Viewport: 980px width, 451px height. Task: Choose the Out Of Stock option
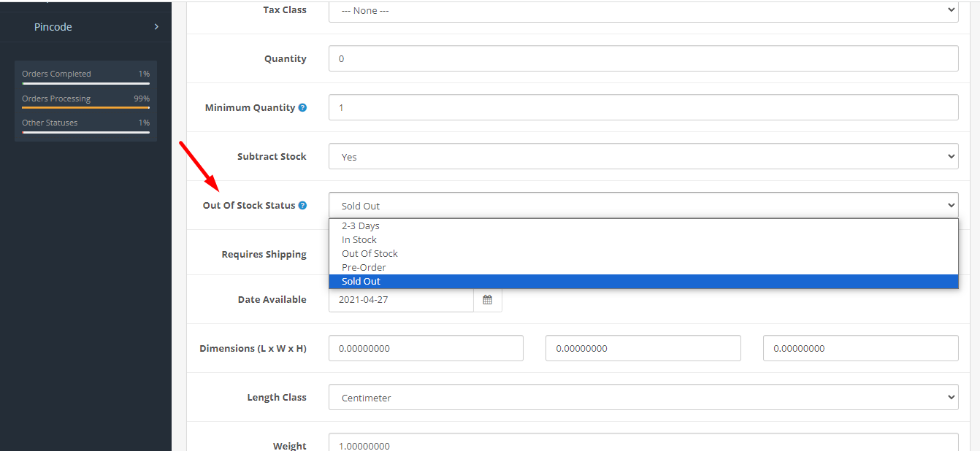coord(643,253)
